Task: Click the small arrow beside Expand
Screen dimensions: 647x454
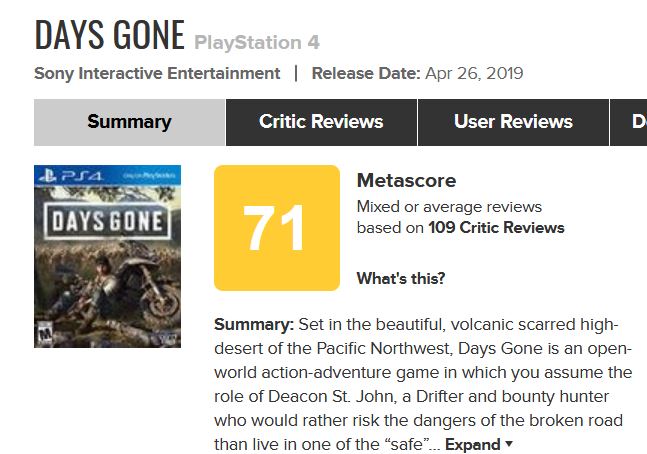Action: click(x=509, y=444)
